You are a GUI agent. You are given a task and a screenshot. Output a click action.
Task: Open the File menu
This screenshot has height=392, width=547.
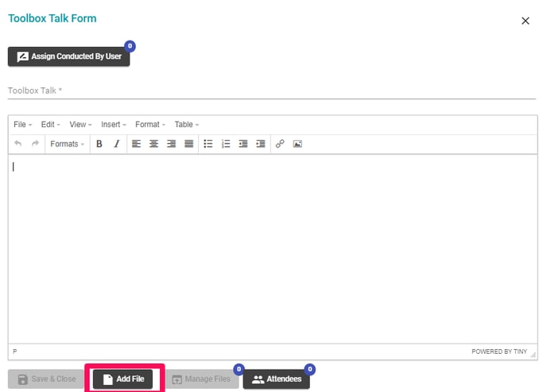click(23, 125)
